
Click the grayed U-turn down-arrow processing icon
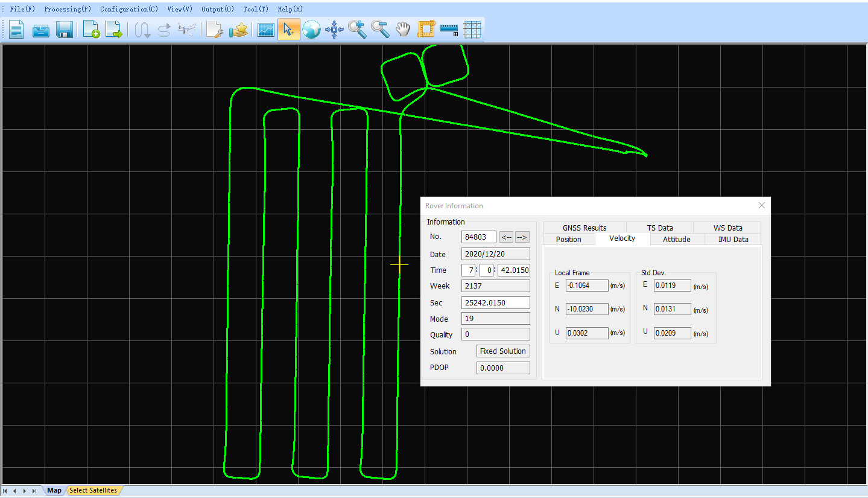point(142,30)
